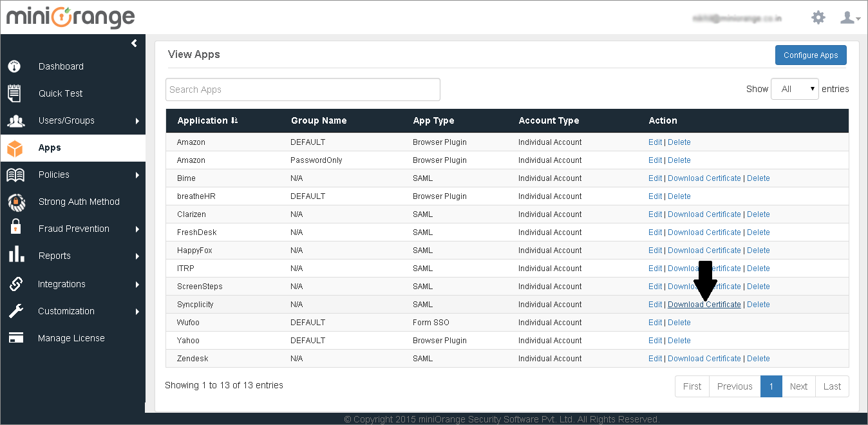
Task: Open Manage License menu item
Action: (71, 338)
